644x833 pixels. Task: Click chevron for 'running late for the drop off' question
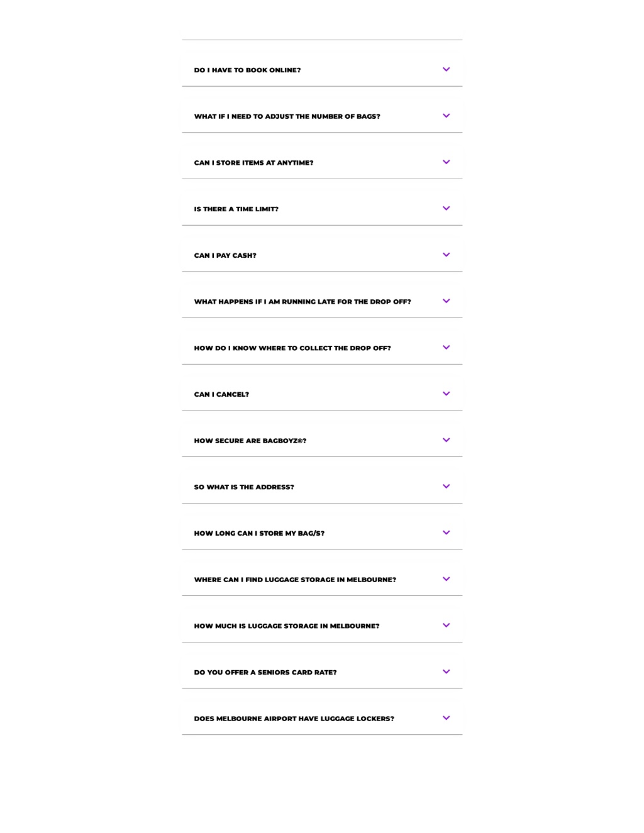pos(447,301)
